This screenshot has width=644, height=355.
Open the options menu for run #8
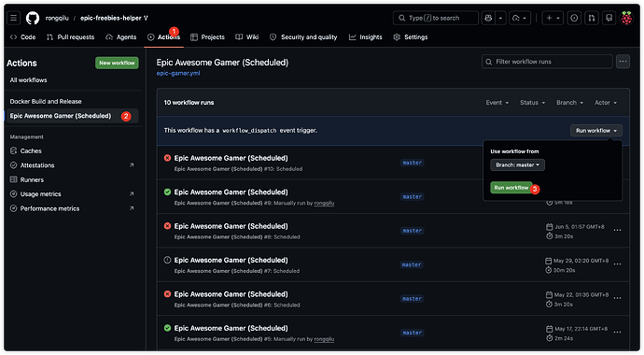(617, 231)
